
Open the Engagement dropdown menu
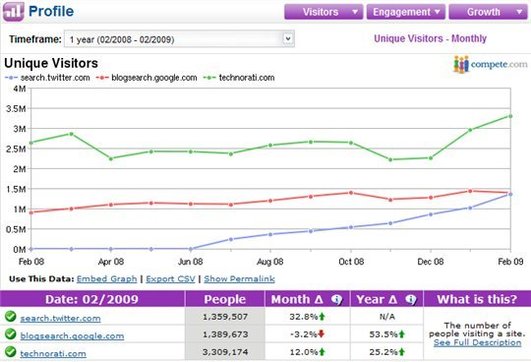pos(406,12)
